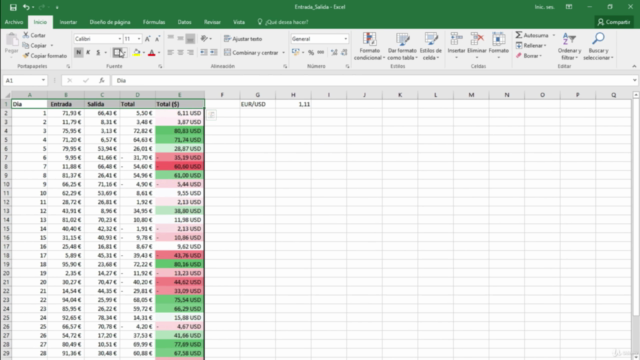Apply the yellow fill color bucket

137,52
